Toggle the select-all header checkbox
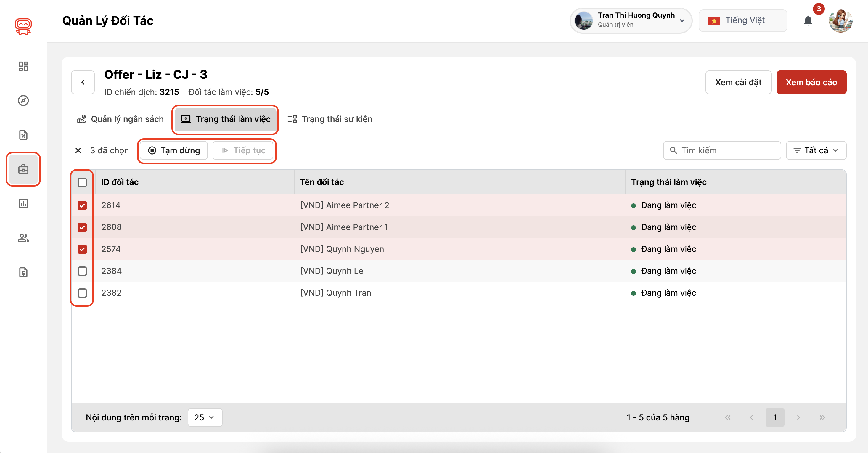The width and height of the screenshot is (868, 453). click(x=82, y=182)
